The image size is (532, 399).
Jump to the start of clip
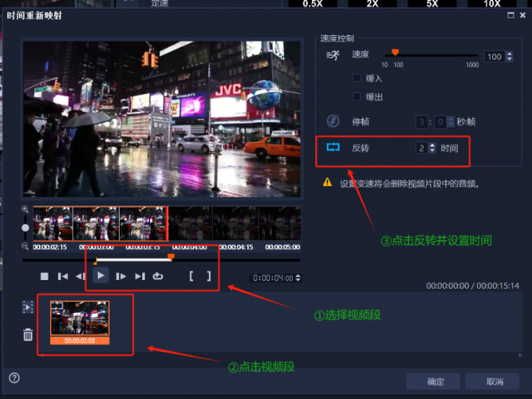click(63, 276)
